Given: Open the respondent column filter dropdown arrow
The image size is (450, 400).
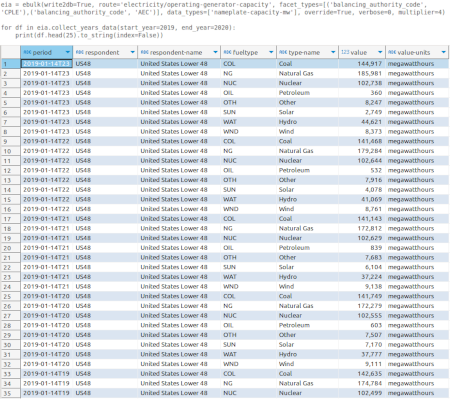Looking at the screenshot, I should [133, 52].
